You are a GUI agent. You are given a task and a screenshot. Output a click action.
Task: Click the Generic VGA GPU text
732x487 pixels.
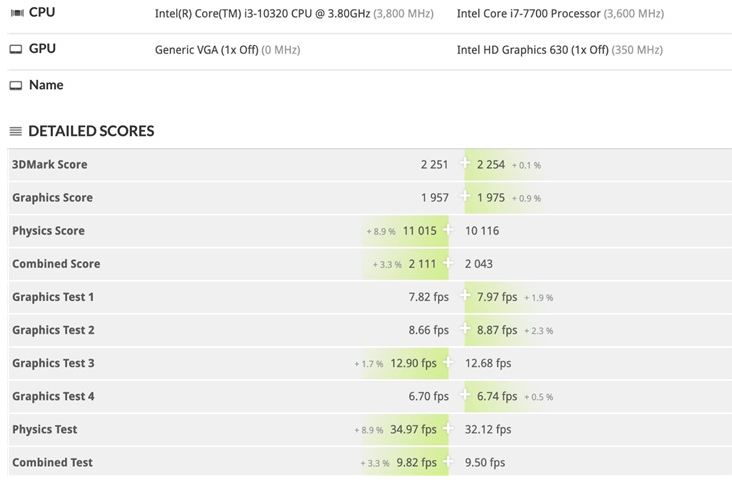(206, 50)
